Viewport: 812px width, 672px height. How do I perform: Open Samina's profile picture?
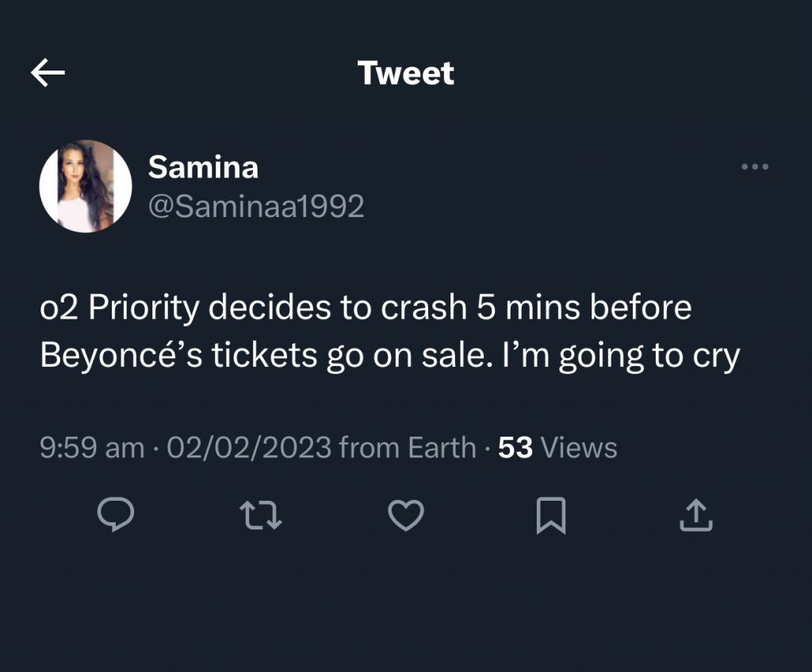(86, 186)
